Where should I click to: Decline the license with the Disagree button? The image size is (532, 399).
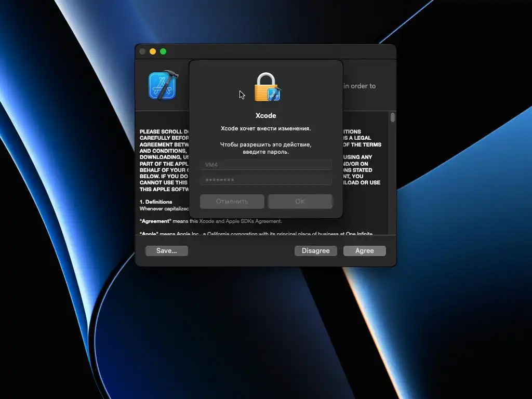(x=315, y=251)
